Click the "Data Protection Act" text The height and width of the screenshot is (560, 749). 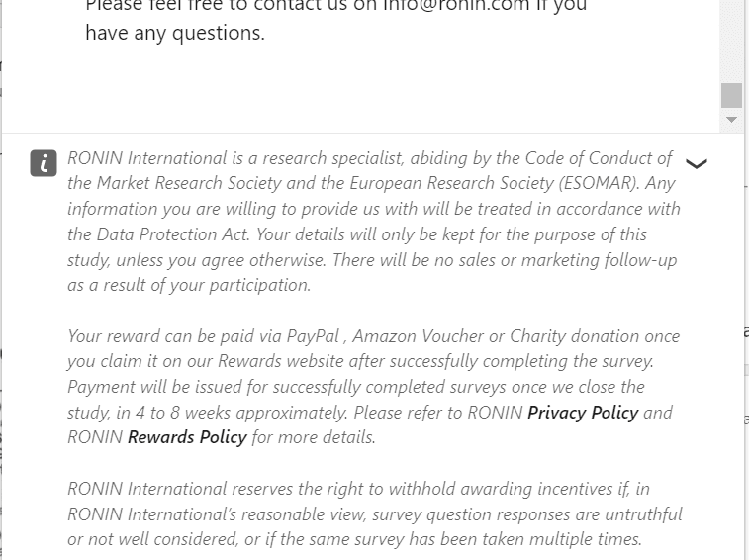coord(173,234)
